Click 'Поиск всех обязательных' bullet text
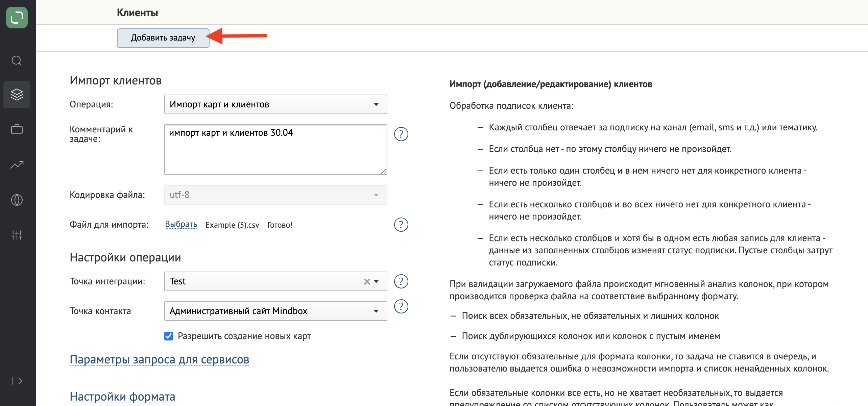 point(590,316)
